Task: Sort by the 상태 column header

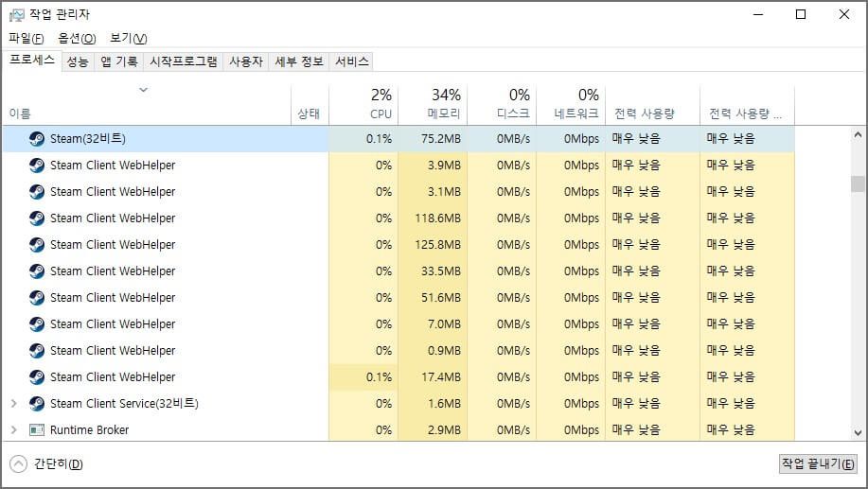Action: click(x=310, y=105)
